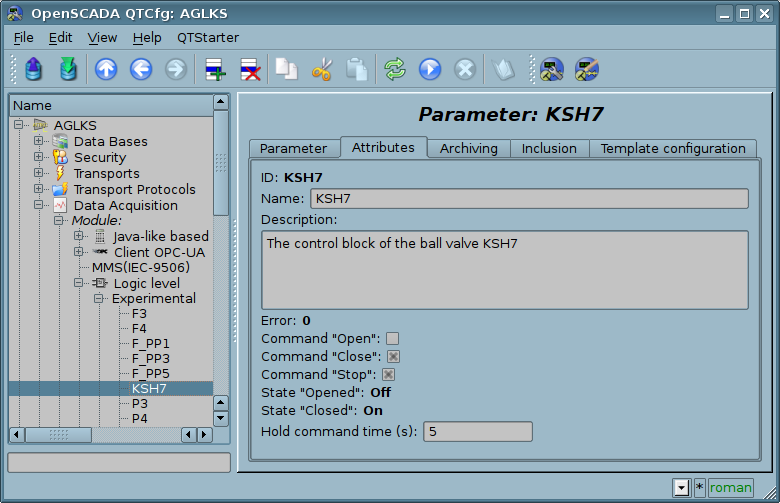780x503 pixels.
Task: Uncheck the Command "Close" checkbox
Action: [x=393, y=357]
